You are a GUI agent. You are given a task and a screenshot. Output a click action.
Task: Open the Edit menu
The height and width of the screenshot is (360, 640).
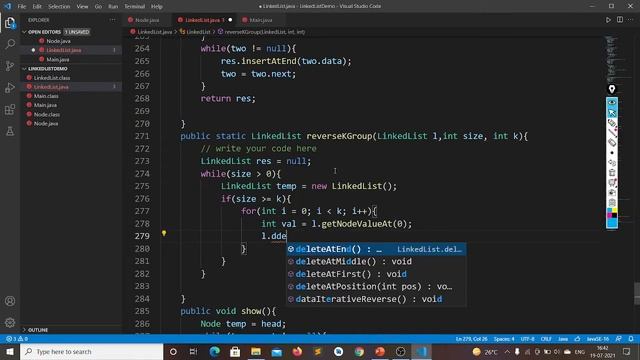click(x=37, y=7)
